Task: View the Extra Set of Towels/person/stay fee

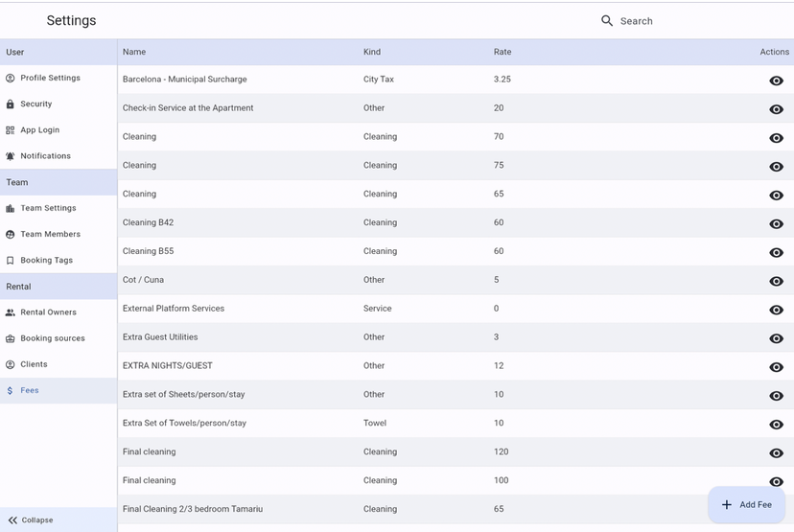Action: click(776, 425)
